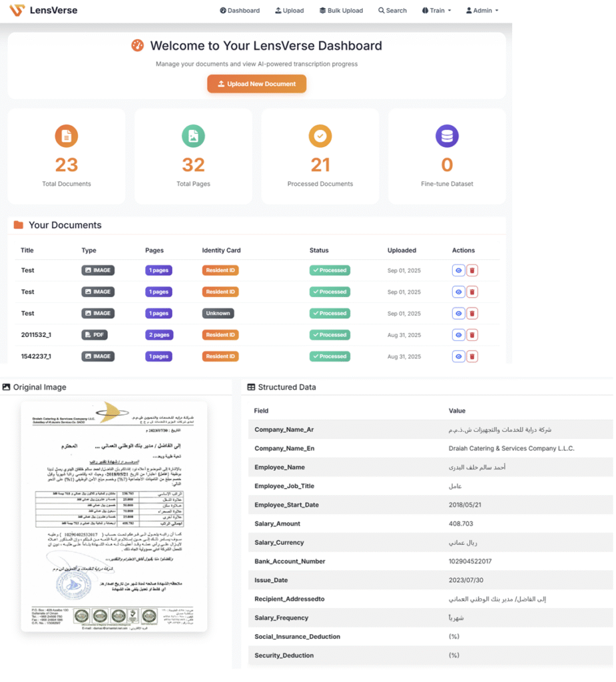Click the Social_Insurance_Deduction field label
The width and height of the screenshot is (616, 682).
pyautogui.click(x=298, y=636)
